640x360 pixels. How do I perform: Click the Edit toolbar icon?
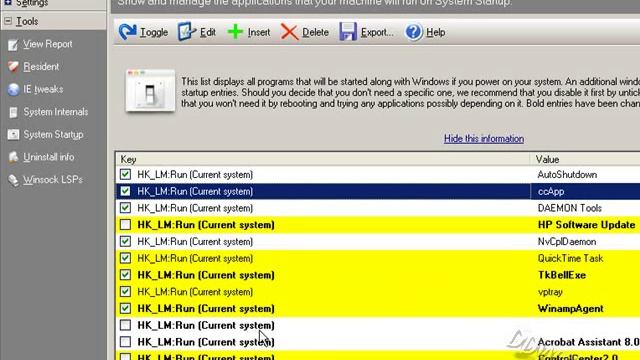187,31
